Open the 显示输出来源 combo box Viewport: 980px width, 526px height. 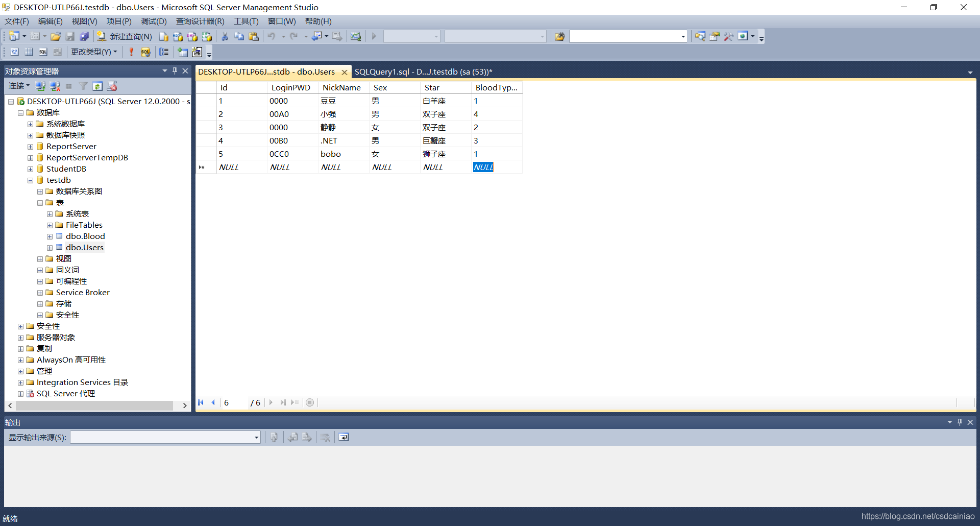[x=165, y=437]
